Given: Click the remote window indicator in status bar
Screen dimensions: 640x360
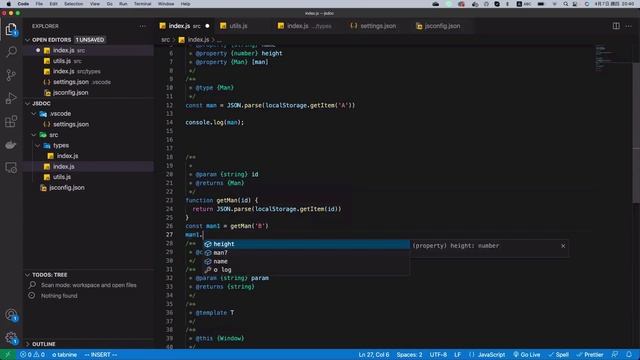Looking at the screenshot, I should 8,355.
